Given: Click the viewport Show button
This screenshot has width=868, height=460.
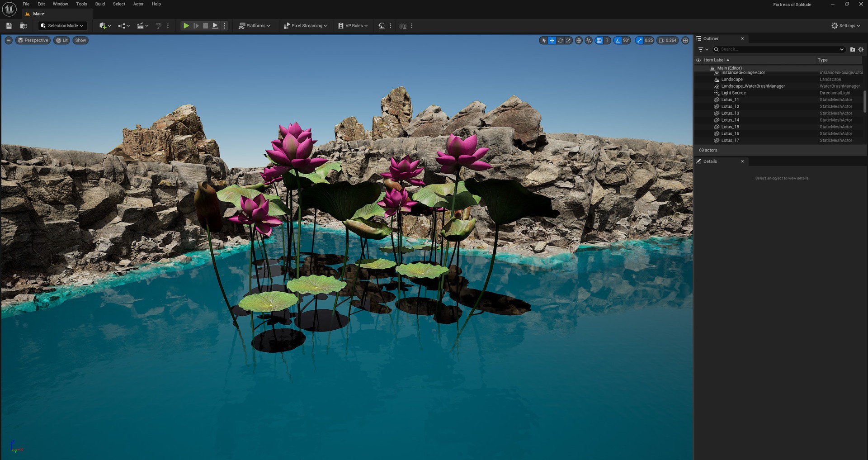Looking at the screenshot, I should 80,40.
